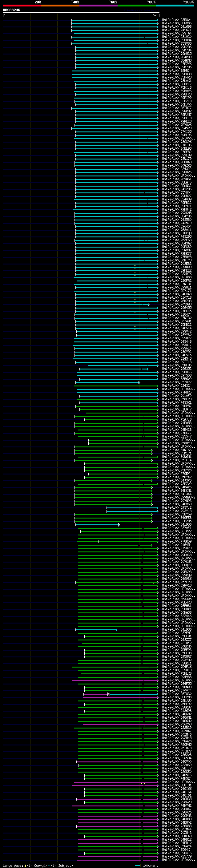Click the '=100char.' scale legend
The height and width of the screenshot is (868, 197).
(x=147, y=865)
